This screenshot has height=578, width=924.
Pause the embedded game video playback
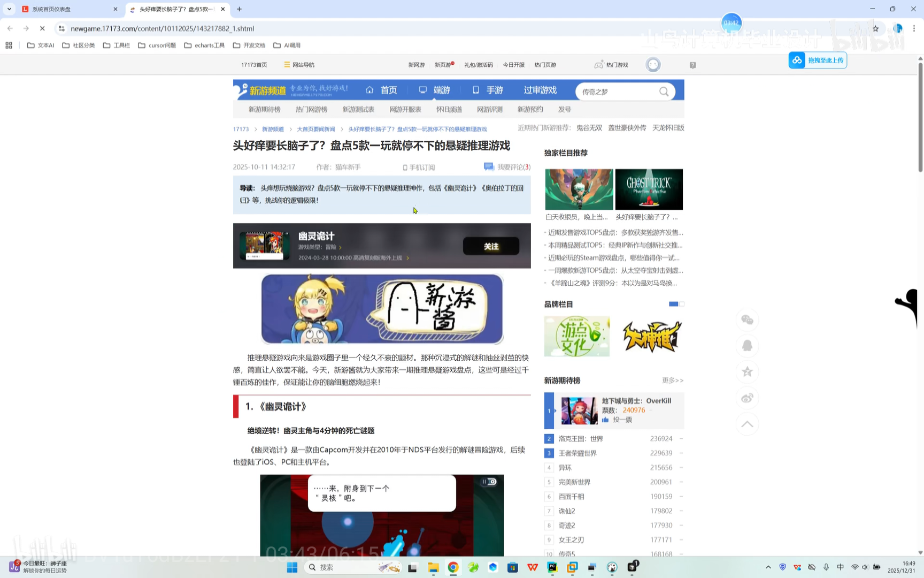[484, 481]
